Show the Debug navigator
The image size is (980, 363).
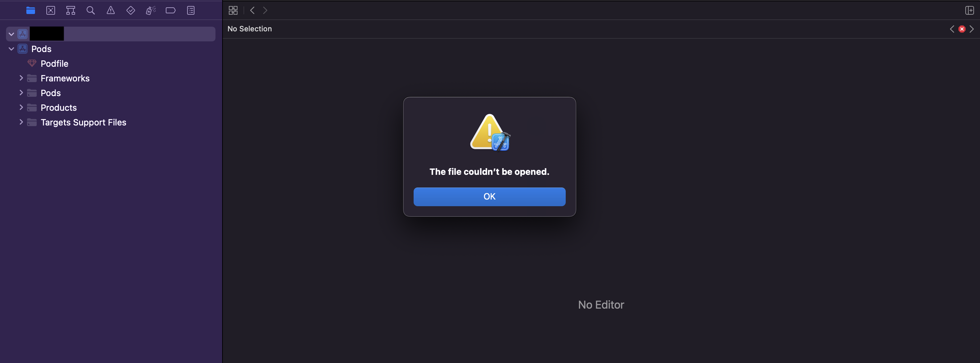[x=151, y=11]
